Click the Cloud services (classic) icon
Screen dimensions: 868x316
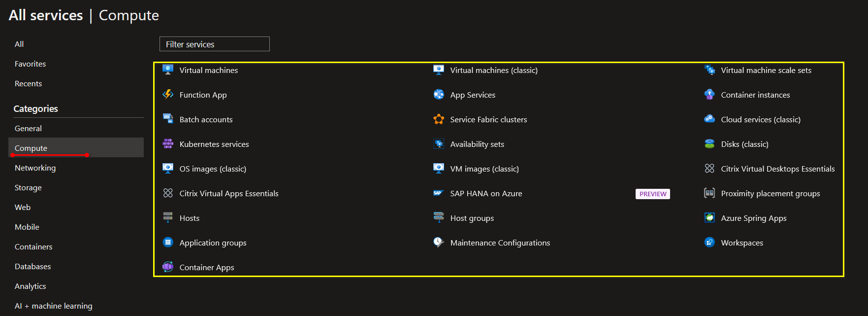709,119
